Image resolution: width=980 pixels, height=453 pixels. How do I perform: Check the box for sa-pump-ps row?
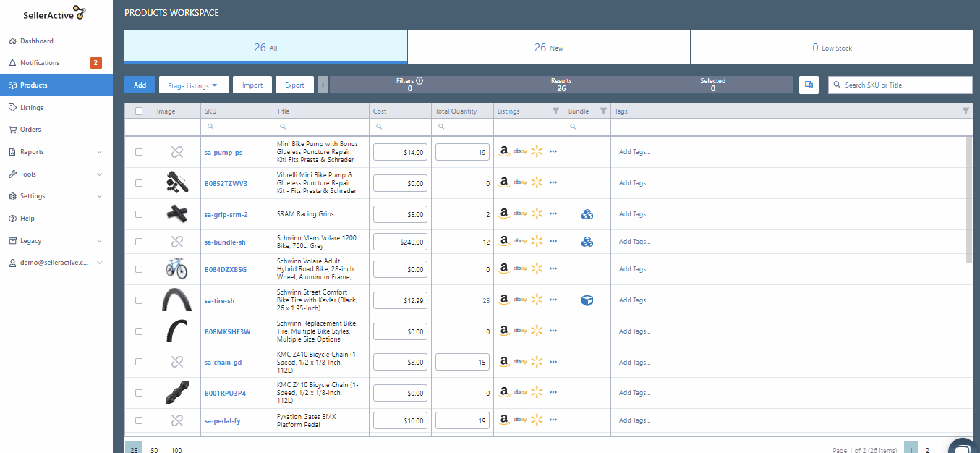coord(139,152)
